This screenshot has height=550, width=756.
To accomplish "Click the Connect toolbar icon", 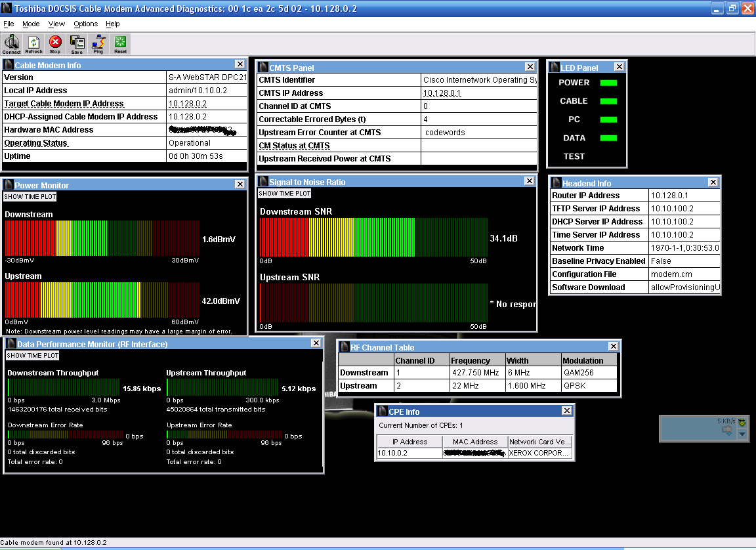I will click(12, 44).
